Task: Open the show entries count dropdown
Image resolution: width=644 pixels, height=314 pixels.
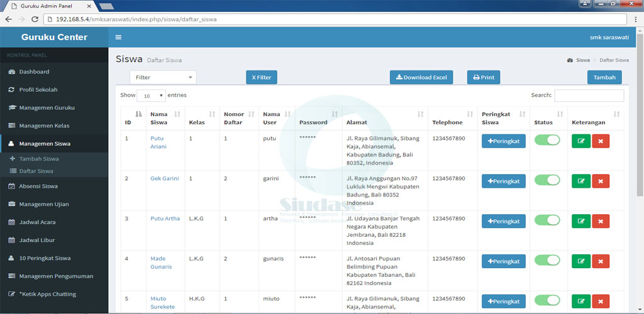Action: pyautogui.click(x=151, y=96)
